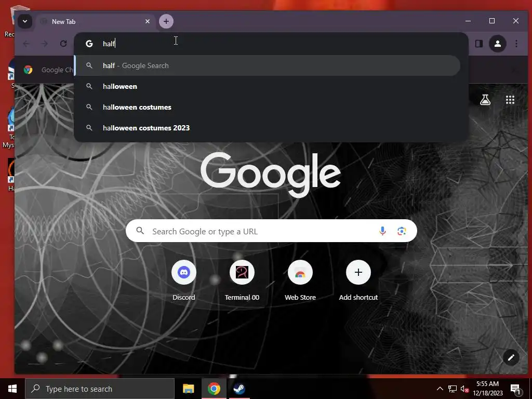Open Google Lens image search icon
The image size is (532, 399).
click(402, 231)
